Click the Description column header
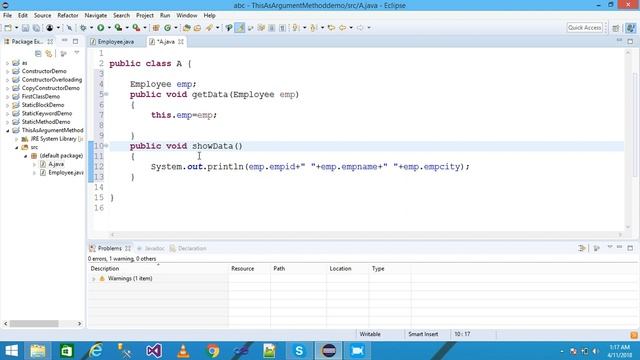640x360 pixels. pyautogui.click(x=105, y=269)
